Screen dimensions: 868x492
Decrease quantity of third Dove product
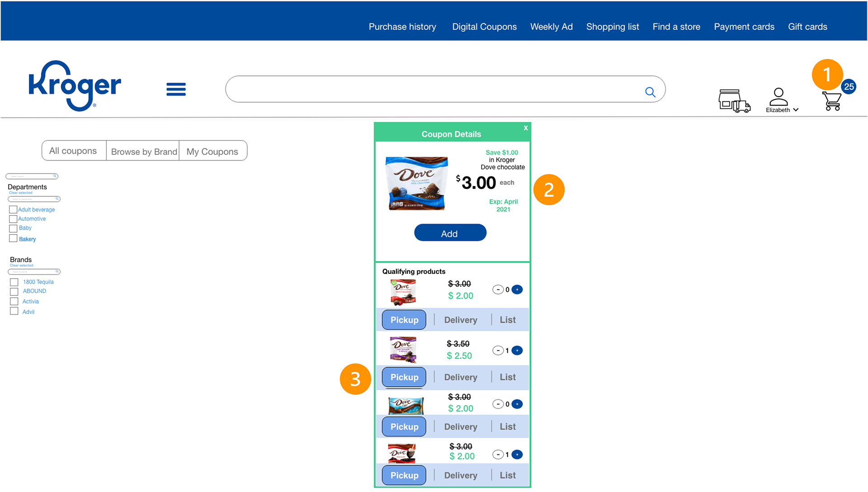[498, 404]
